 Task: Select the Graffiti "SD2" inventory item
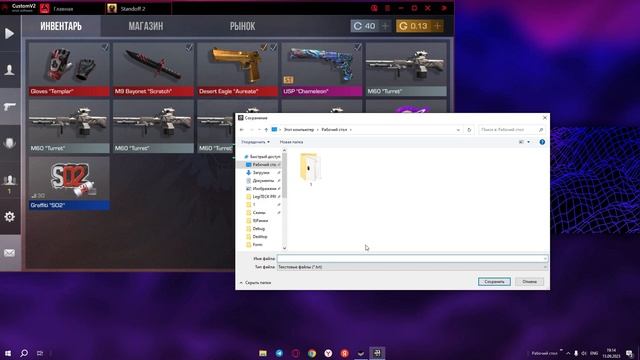(x=69, y=184)
